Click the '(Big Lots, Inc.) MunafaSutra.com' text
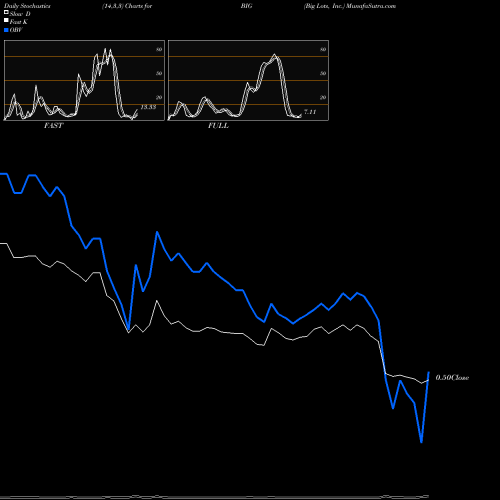Viewport: 500px width, 500px height. point(350,6)
